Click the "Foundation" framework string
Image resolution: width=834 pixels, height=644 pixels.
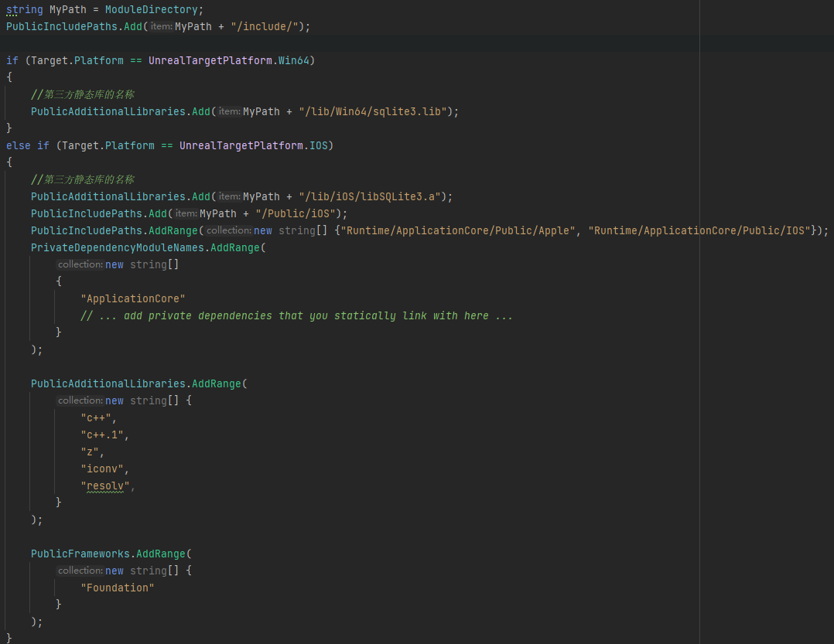(x=117, y=588)
